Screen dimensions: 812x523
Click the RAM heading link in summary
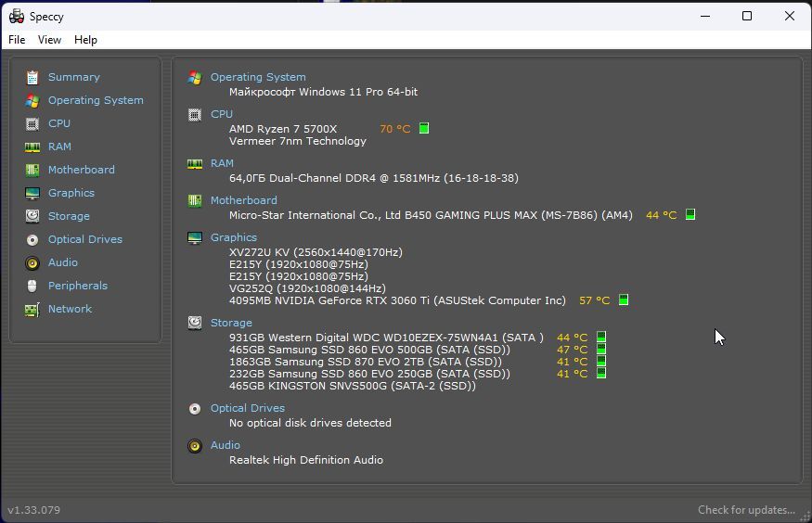point(222,163)
